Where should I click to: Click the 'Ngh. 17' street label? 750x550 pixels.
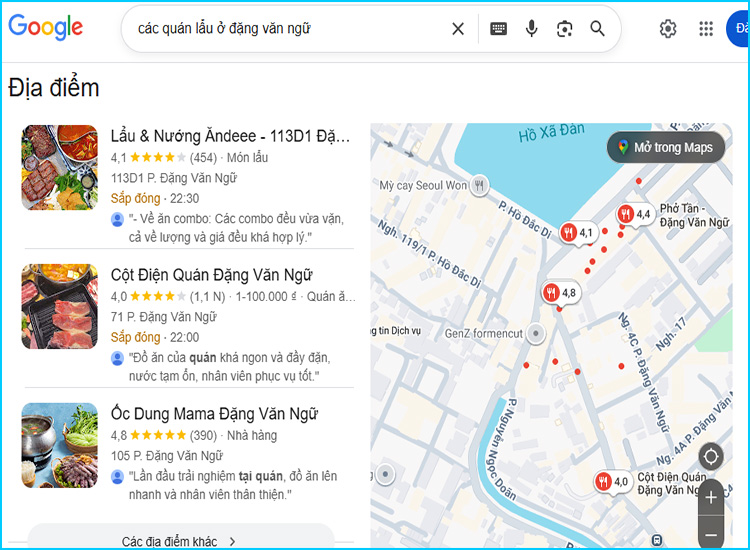pyautogui.click(x=671, y=334)
